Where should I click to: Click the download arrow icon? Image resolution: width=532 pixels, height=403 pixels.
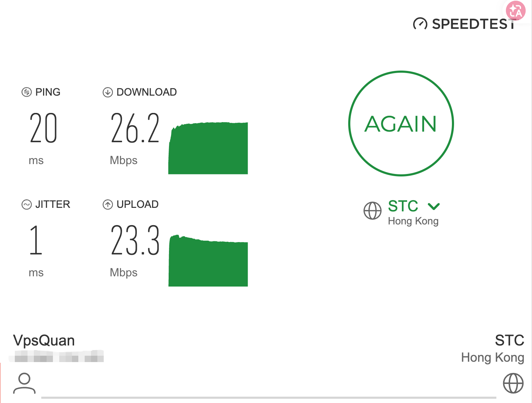(108, 92)
